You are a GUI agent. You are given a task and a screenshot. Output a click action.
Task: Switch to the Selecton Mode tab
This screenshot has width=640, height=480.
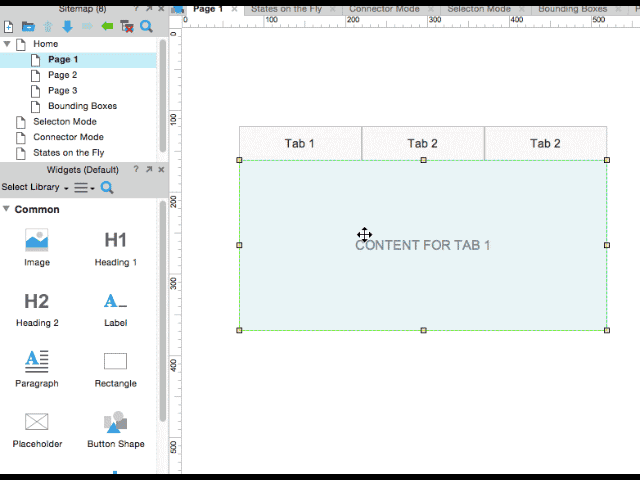tap(479, 9)
